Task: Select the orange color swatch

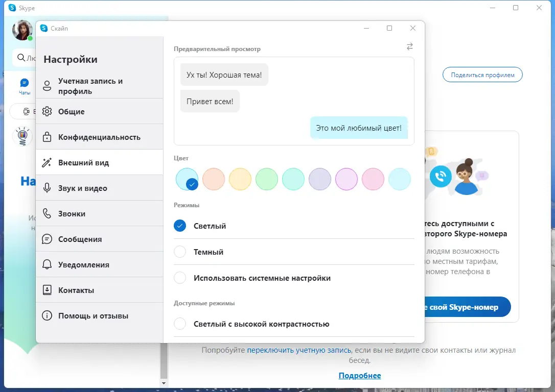Action: point(214,179)
